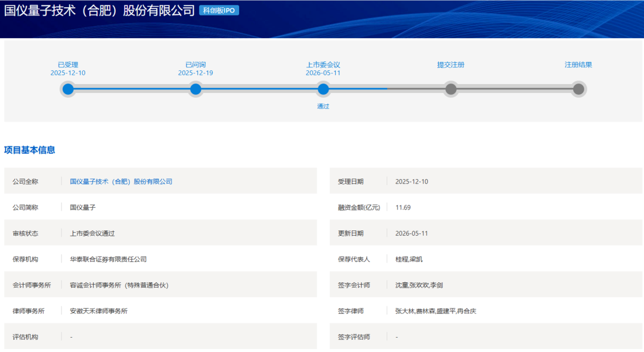Click the 桂程,梁凯 sponsor representatives value
Image resolution: width=644 pixels, height=352 pixels.
point(408,259)
